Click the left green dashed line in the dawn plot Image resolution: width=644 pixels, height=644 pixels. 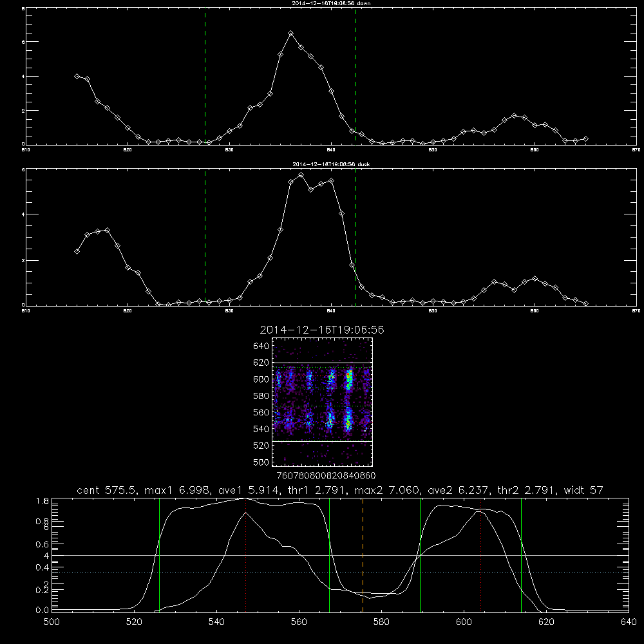pyautogui.click(x=205, y=76)
